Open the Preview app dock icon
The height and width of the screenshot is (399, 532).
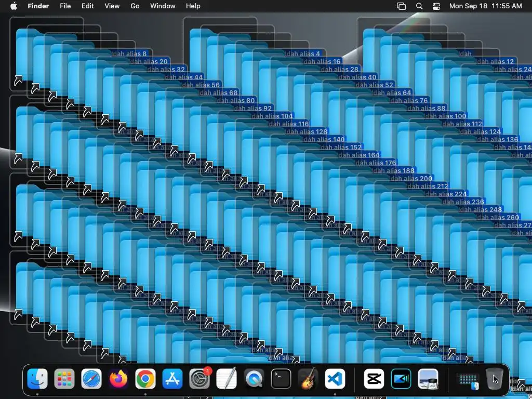click(x=428, y=379)
